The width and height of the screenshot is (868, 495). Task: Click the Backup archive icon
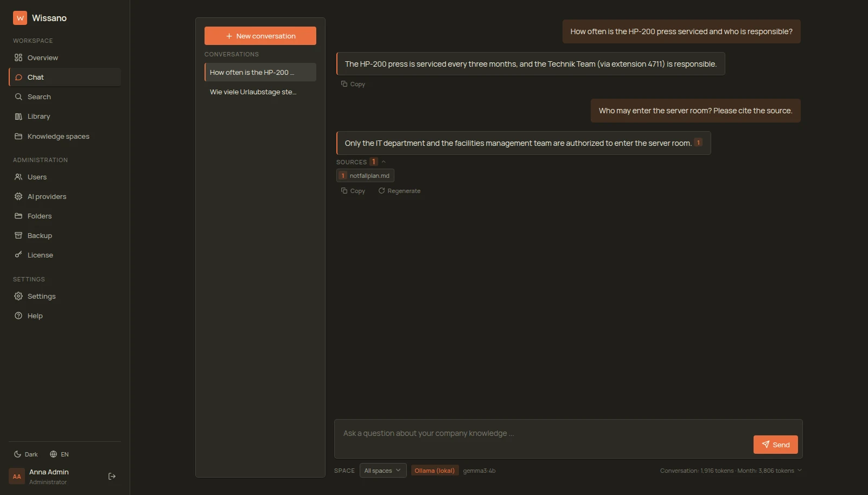18,235
